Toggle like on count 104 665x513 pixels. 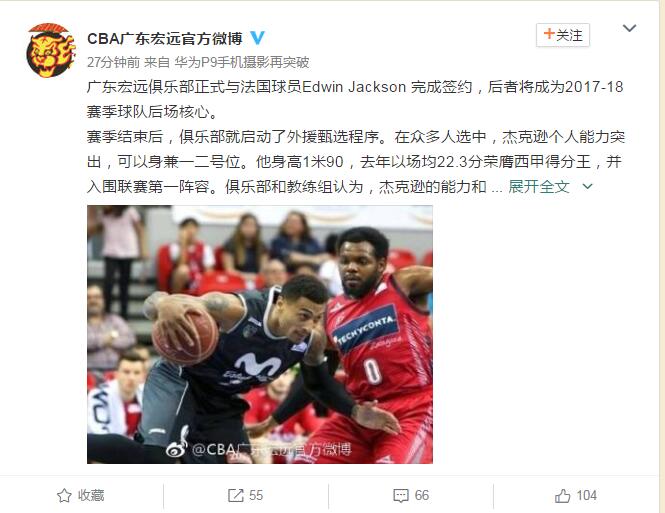coord(587,495)
